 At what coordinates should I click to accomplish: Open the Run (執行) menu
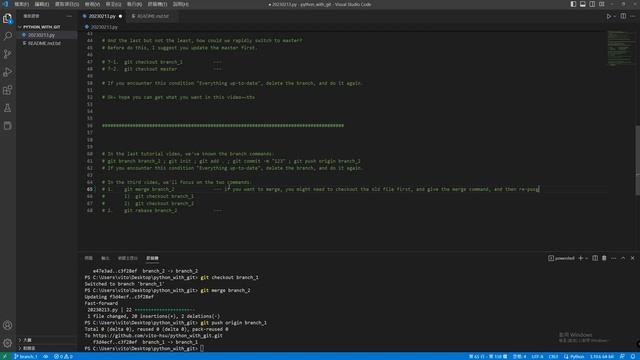pyautogui.click(x=135, y=4)
